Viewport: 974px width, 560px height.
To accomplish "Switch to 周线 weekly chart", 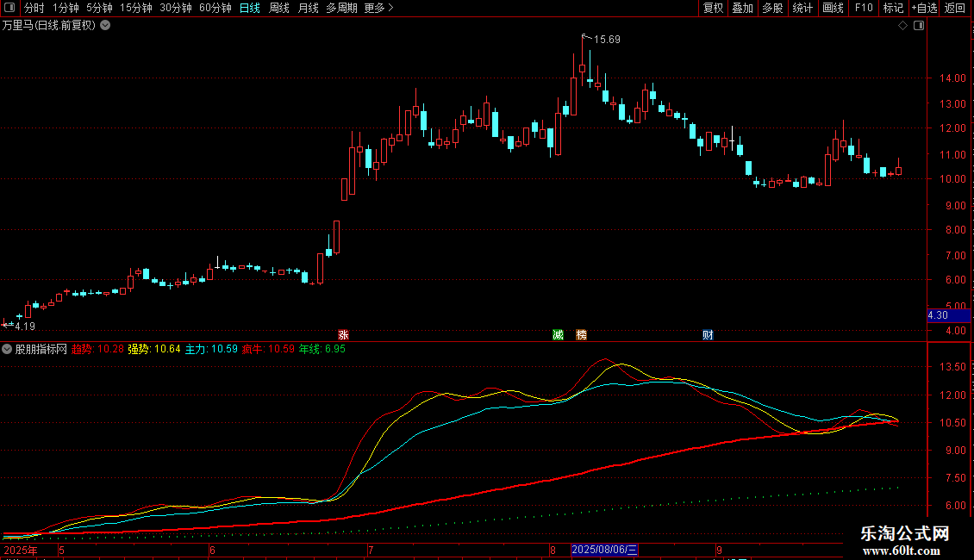I will (279, 8).
